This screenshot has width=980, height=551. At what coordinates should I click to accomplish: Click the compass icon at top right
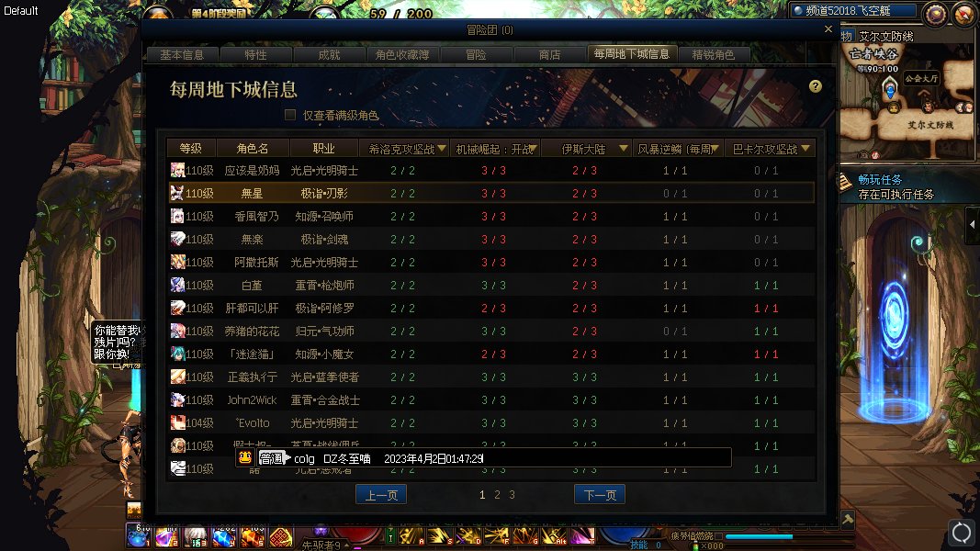965,13
